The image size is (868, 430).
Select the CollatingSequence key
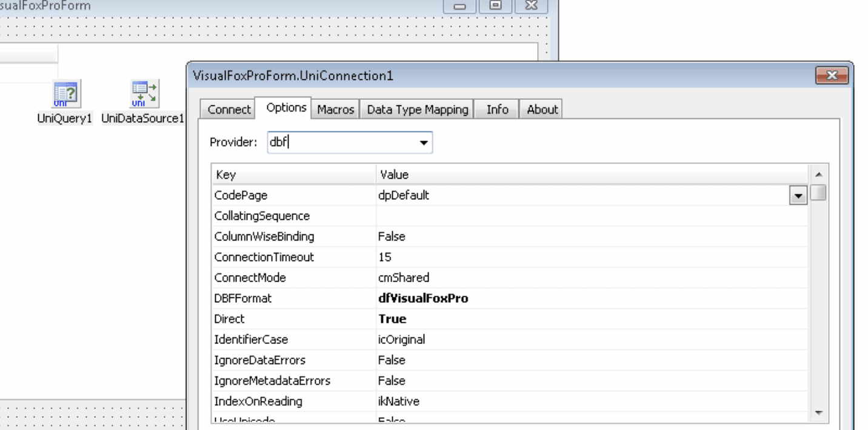coord(294,216)
